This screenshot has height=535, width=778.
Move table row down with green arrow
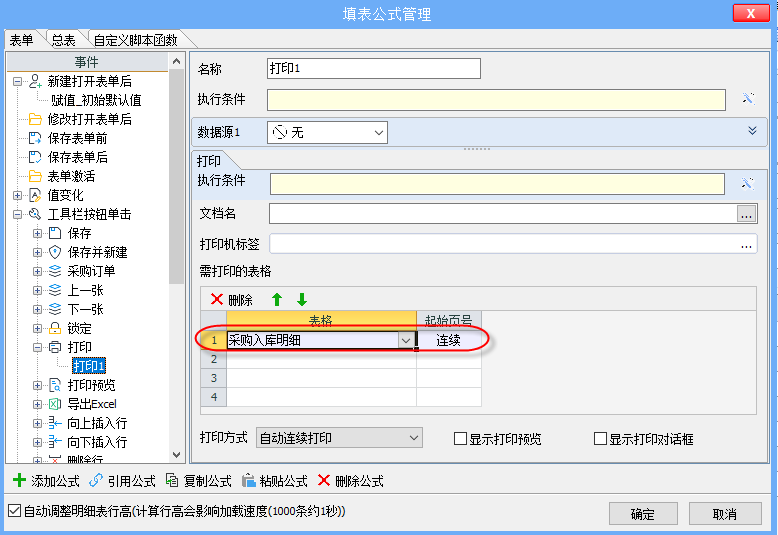pos(302,299)
